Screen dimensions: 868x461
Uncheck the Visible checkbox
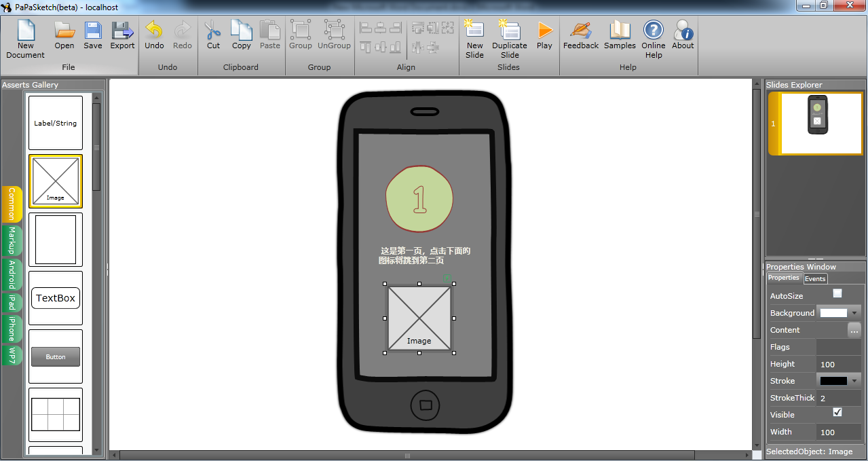pyautogui.click(x=837, y=412)
